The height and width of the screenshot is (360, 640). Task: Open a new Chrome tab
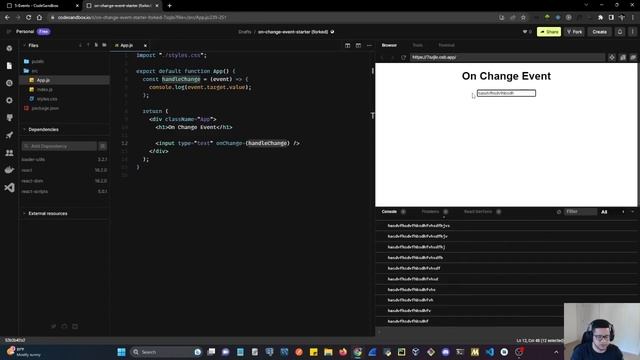169,6
